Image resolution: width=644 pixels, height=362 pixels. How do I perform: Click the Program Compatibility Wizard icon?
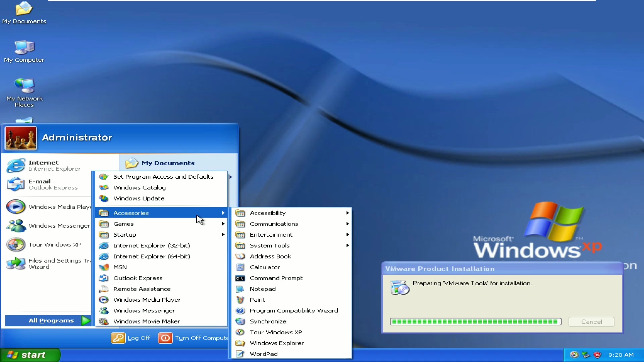point(240,310)
